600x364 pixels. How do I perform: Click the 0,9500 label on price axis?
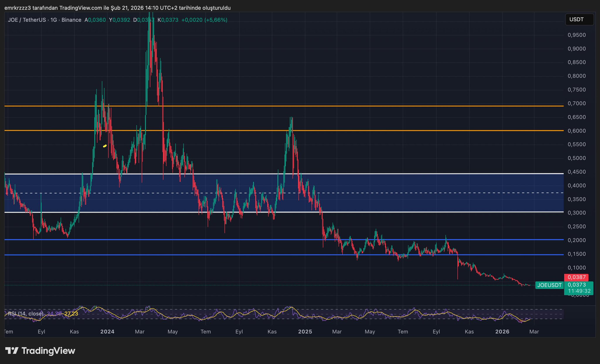[577, 35]
